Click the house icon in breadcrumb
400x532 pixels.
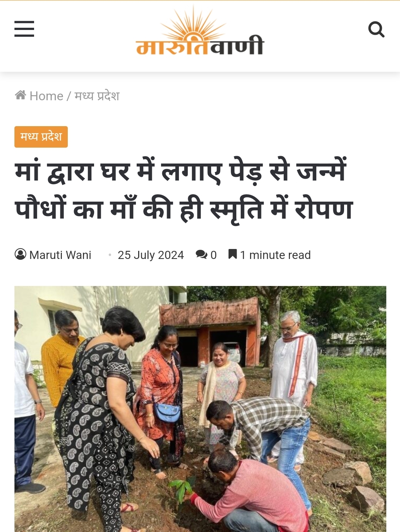[x=20, y=95]
